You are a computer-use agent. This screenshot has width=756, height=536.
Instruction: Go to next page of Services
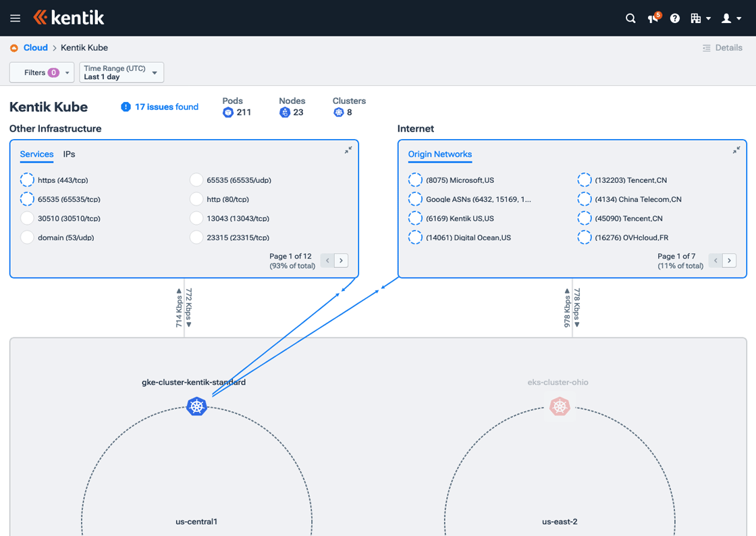click(342, 261)
